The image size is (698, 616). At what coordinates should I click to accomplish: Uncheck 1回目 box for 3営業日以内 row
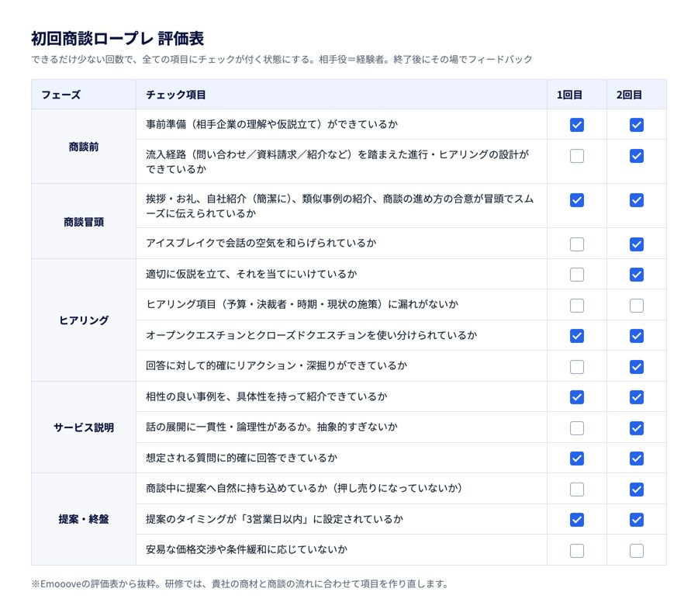(x=576, y=520)
